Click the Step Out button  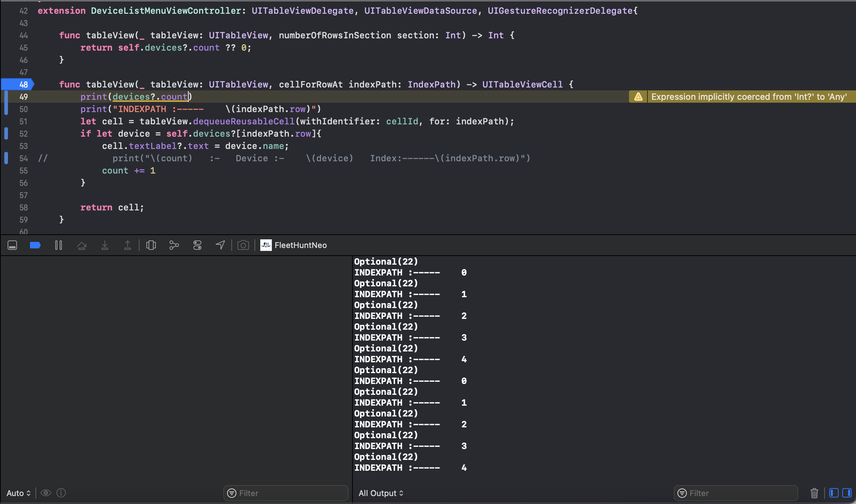128,245
